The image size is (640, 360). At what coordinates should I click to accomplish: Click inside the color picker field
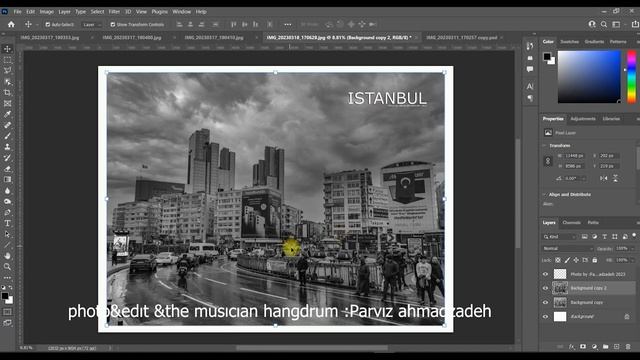click(x=589, y=77)
